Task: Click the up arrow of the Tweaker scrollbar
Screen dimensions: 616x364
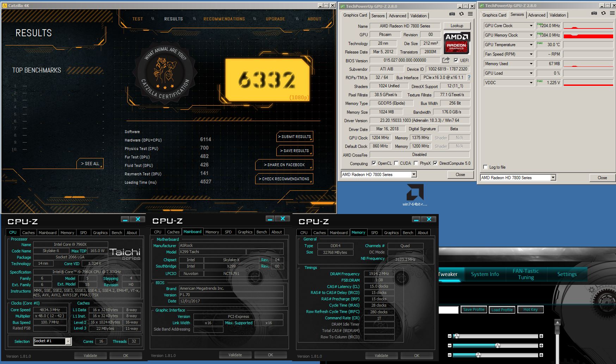Action: (x=558, y=322)
